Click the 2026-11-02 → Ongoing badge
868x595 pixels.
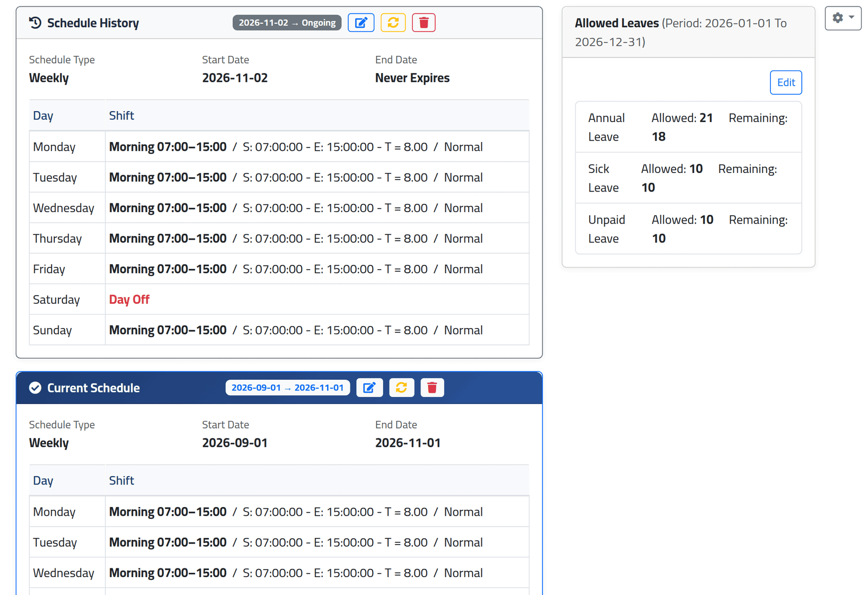[x=287, y=23]
